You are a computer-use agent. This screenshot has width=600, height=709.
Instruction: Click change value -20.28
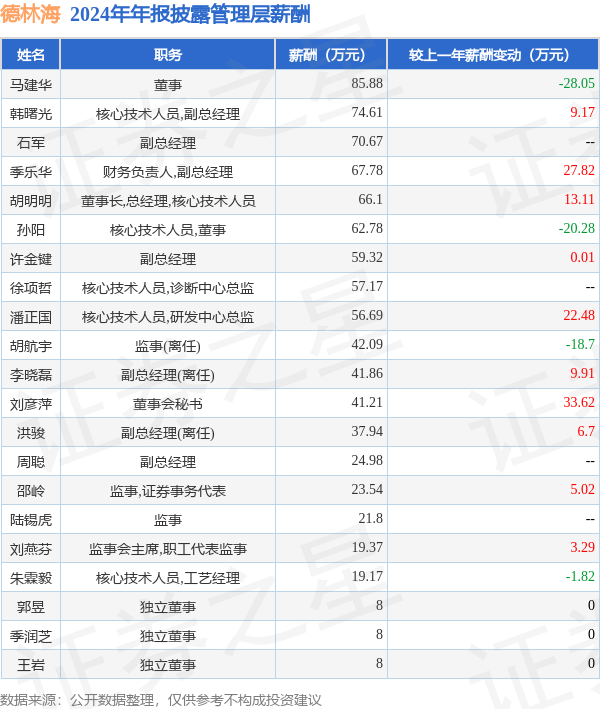(576, 228)
